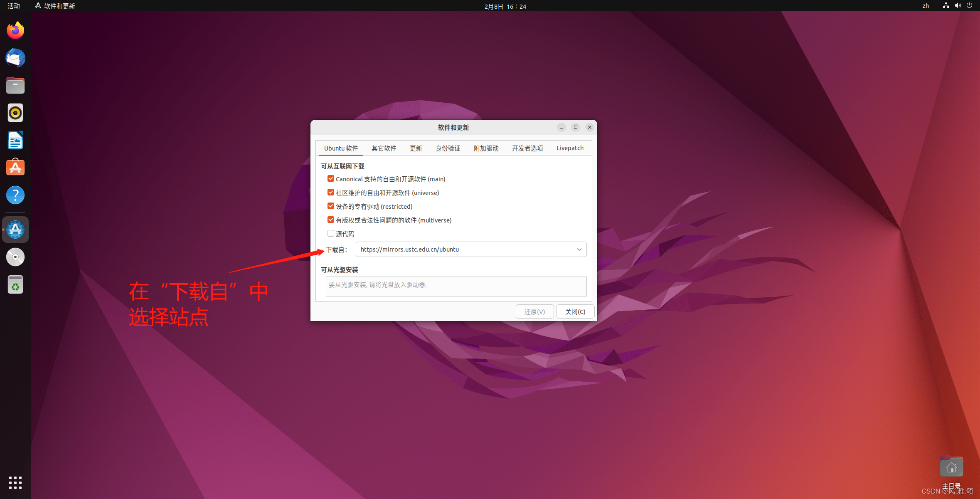Open Ubuntu Software store icon

click(15, 168)
